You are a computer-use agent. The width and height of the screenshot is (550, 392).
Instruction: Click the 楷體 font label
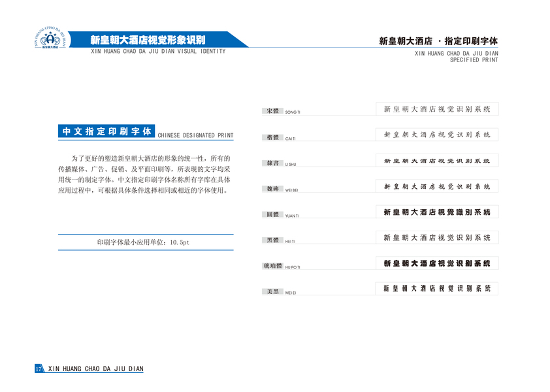272,137
